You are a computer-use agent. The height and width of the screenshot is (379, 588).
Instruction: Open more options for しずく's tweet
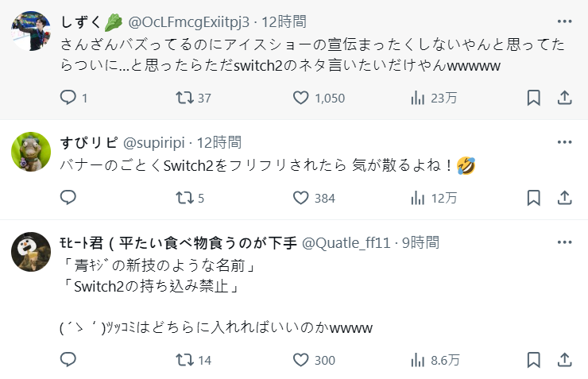pyautogui.click(x=564, y=21)
